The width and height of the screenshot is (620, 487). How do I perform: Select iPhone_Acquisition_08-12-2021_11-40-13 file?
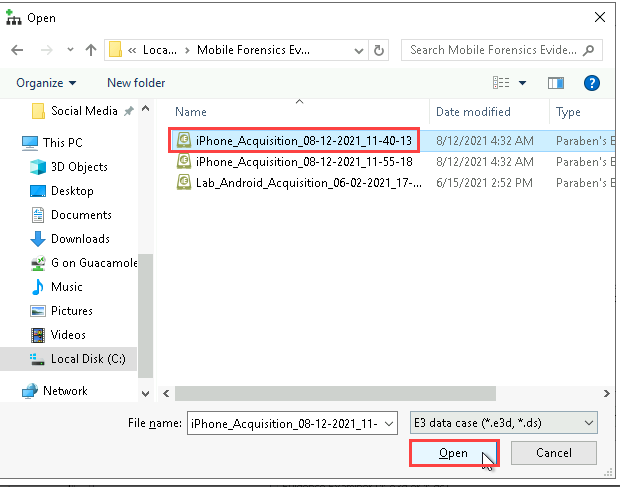click(304, 141)
